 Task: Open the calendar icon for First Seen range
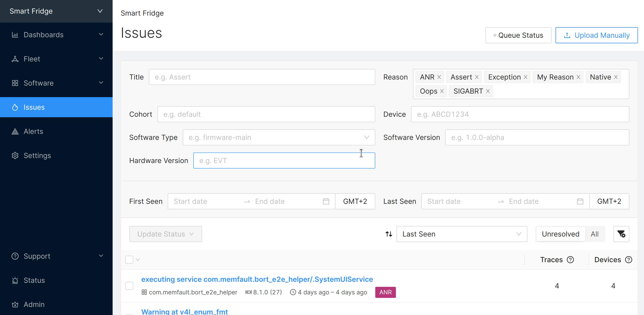pyautogui.click(x=326, y=201)
